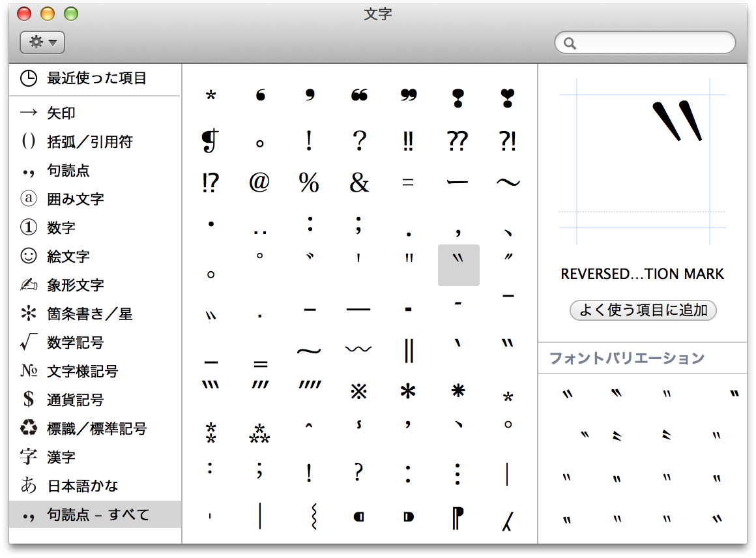
Task: Select 最近使った項目 in sidebar
Action: click(x=96, y=78)
